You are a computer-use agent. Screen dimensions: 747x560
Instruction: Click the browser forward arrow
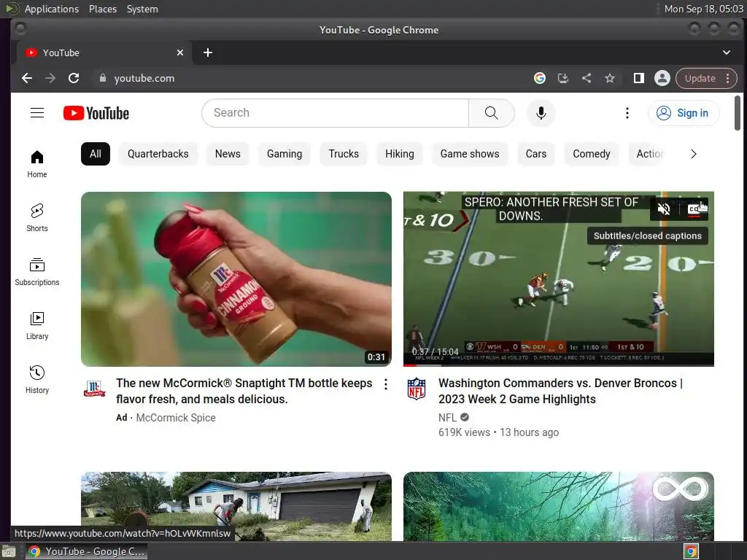[50, 78]
